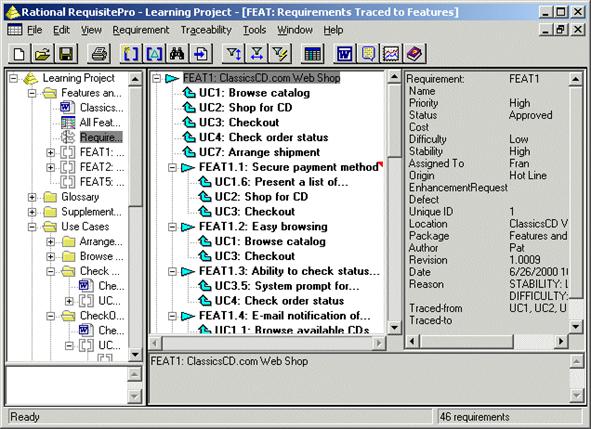The height and width of the screenshot is (429, 591).
Task: Open the Help menu
Action: 333,30
